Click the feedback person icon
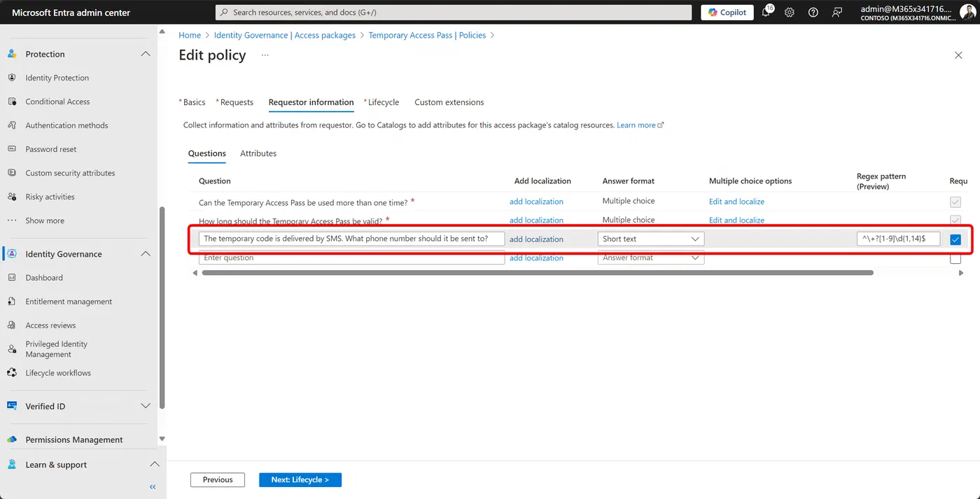The image size is (980, 499). [x=836, y=12]
